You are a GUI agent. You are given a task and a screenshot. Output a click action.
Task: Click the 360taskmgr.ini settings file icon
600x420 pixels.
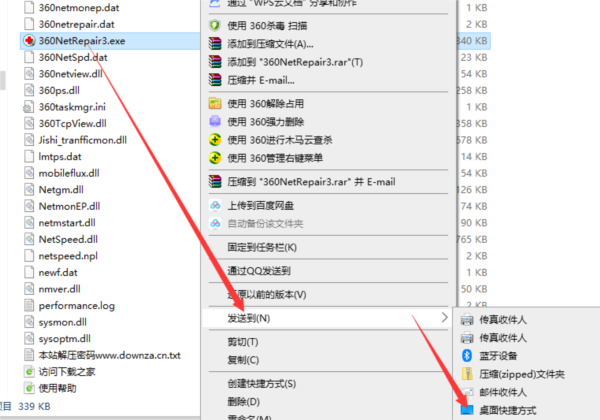(29, 107)
